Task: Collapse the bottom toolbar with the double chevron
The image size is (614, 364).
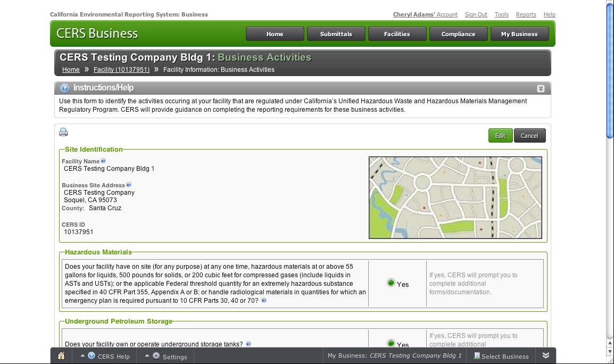Action: pos(545,355)
